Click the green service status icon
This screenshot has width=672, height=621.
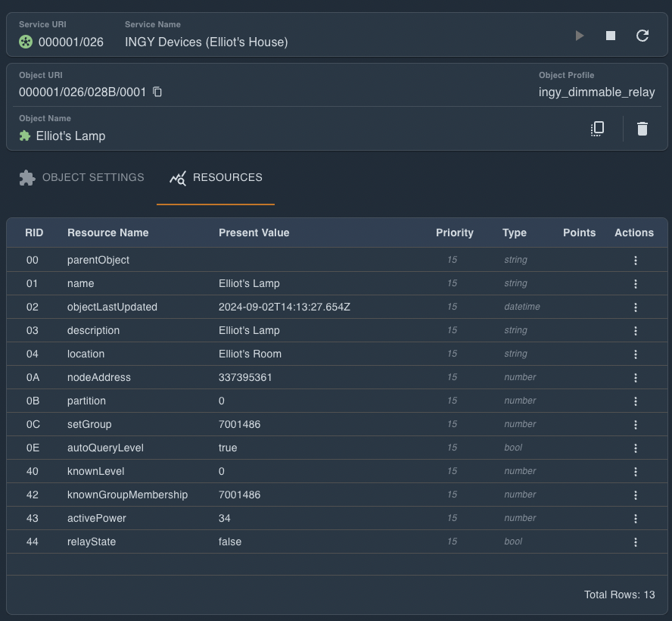tap(26, 42)
